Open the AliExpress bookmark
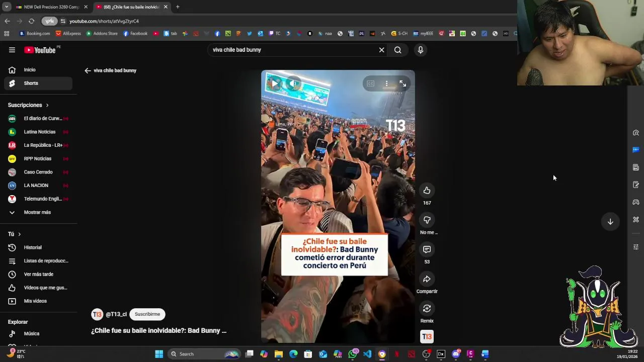 click(68, 34)
